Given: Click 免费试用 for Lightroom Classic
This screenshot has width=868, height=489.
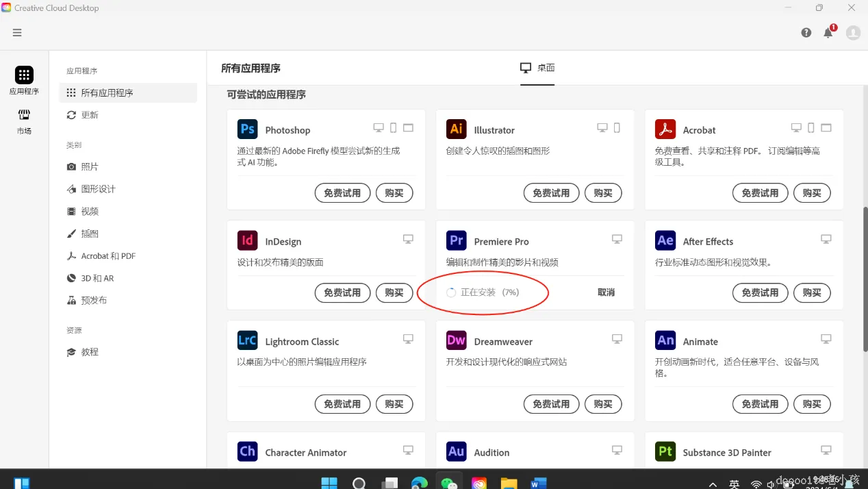Looking at the screenshot, I should click(x=342, y=404).
